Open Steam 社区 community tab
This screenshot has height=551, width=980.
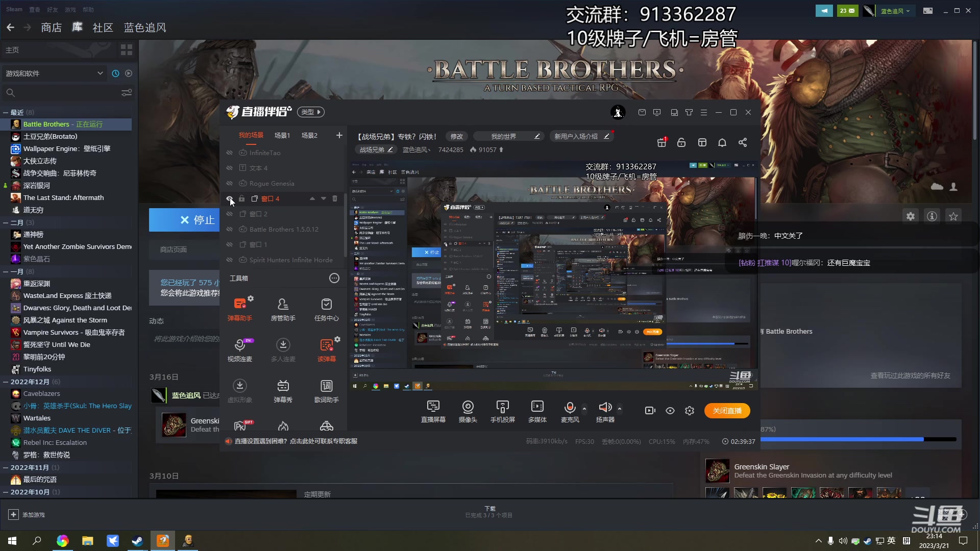(103, 28)
